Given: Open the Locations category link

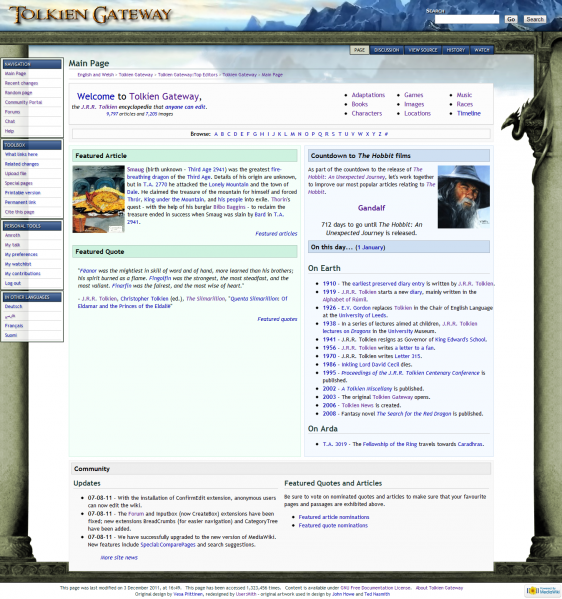Looking at the screenshot, I should point(418,113).
